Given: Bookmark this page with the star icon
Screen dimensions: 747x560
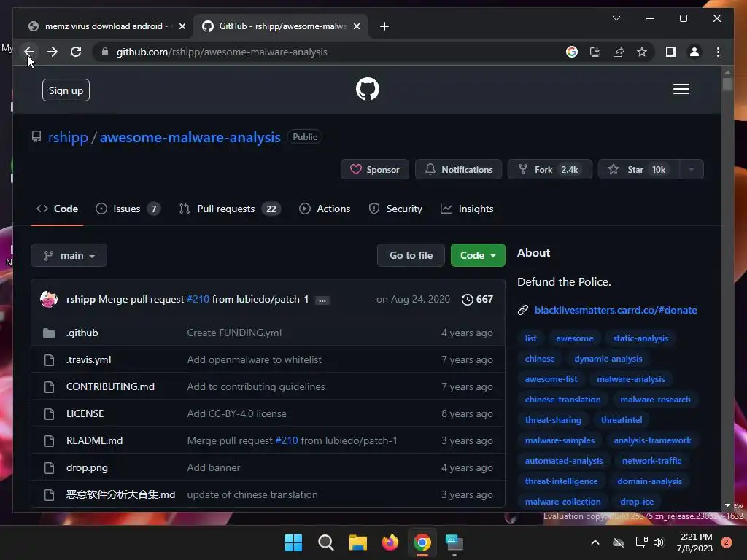Looking at the screenshot, I should coord(642,52).
